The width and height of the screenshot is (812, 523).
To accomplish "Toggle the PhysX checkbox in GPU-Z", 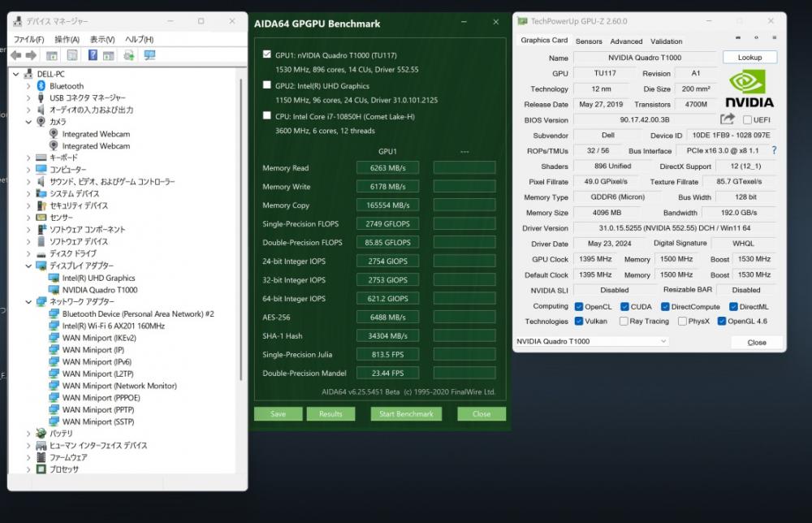I will click(683, 321).
